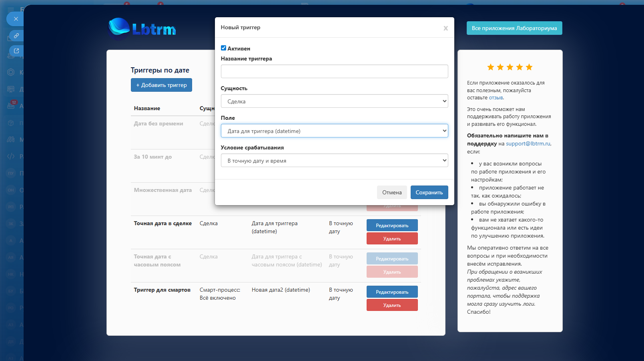This screenshot has width=644, height=361.
Task: Open Все приложения Лабораториума
Action: (x=514, y=28)
